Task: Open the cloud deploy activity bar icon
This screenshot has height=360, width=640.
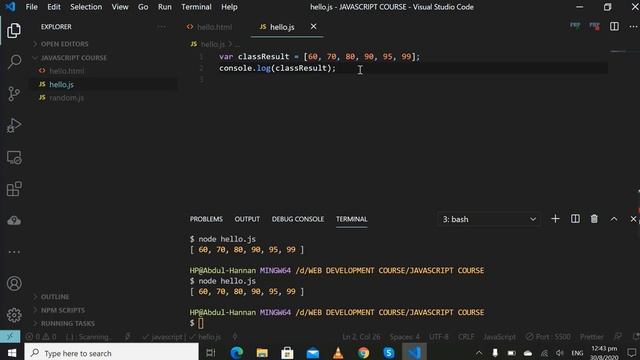Action: coord(14,221)
